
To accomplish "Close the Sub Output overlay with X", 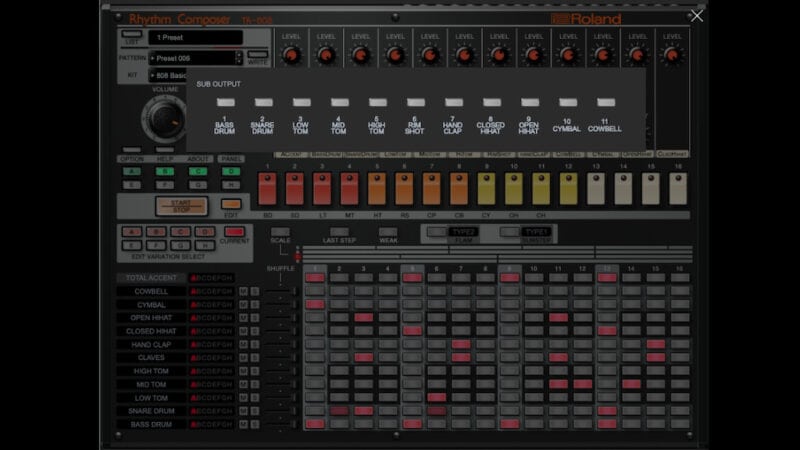I will pos(696,16).
